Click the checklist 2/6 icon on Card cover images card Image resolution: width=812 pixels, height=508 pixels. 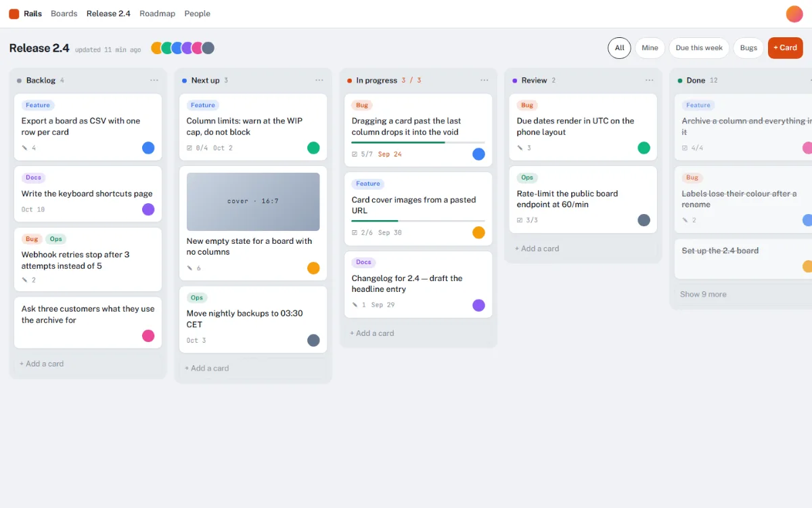coord(355,233)
